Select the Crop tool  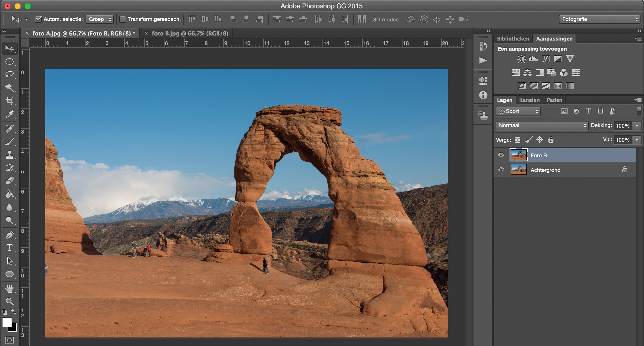10,101
